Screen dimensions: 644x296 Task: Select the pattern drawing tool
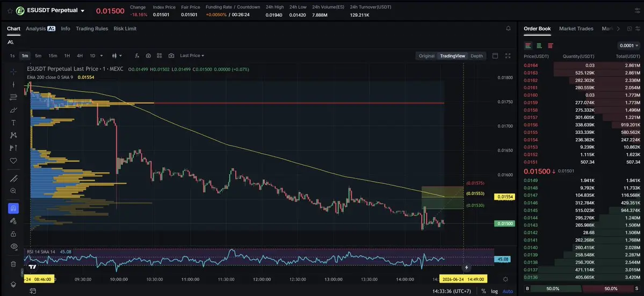(x=13, y=135)
